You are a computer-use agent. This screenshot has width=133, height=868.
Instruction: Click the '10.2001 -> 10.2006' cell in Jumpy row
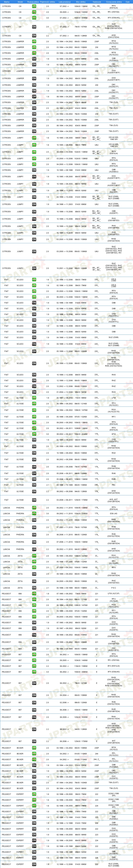click(x=64, y=268)
